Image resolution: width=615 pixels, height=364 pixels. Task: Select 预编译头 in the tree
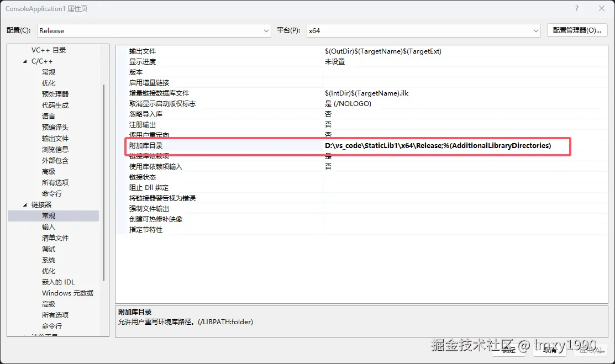coord(55,127)
